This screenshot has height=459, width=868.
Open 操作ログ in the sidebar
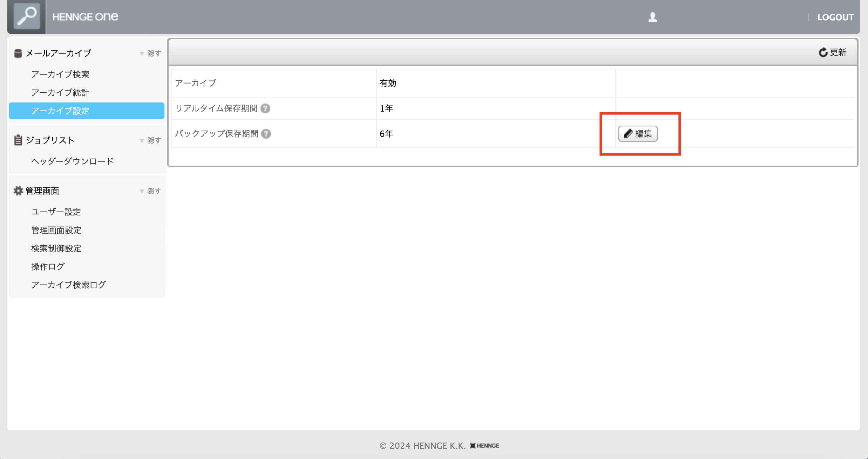(48, 267)
